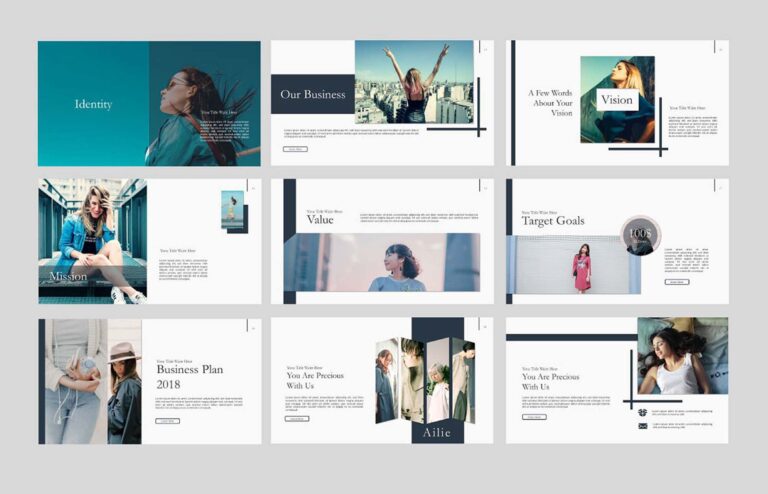Click the small portrait image on Mission slide

(x=232, y=210)
